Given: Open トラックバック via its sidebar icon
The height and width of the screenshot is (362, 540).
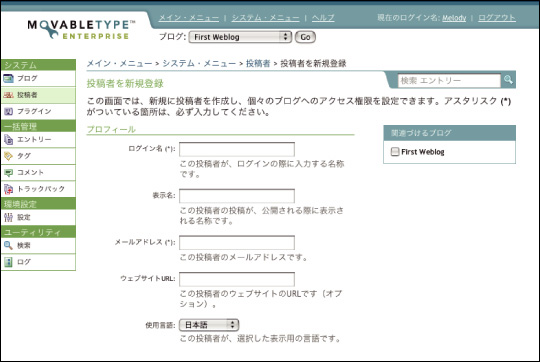Looking at the screenshot, I should tap(8, 189).
